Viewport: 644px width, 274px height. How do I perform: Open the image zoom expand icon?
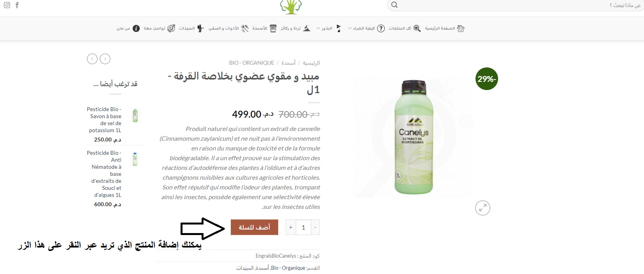coord(483,208)
